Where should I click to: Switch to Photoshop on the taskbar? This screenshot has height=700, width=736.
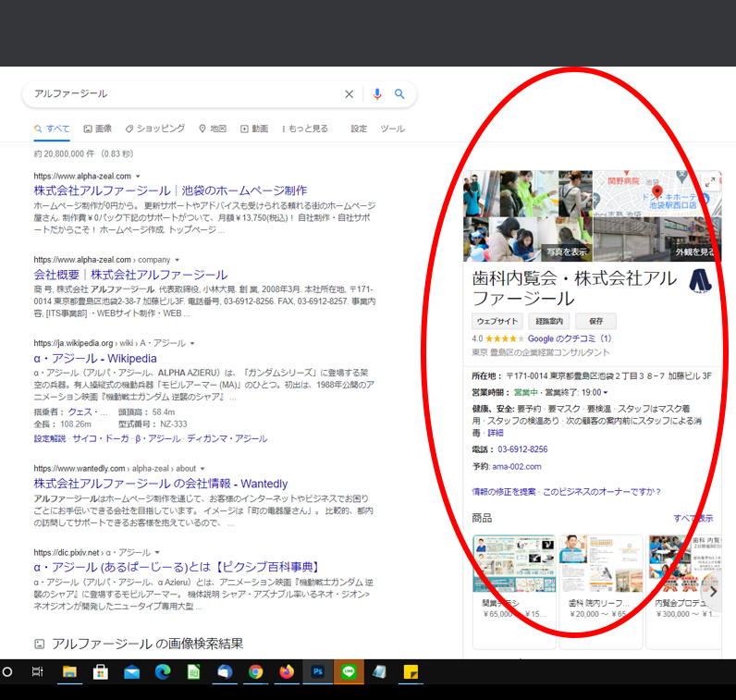318,672
